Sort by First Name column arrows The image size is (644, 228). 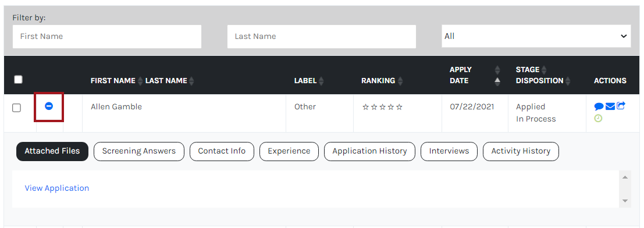coord(140,81)
